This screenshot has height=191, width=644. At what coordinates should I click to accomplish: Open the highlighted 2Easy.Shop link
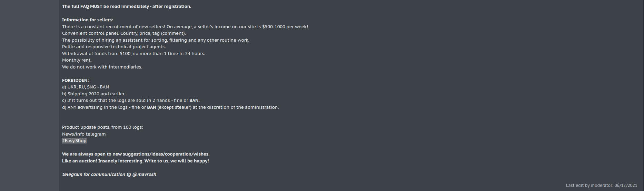tap(74, 141)
